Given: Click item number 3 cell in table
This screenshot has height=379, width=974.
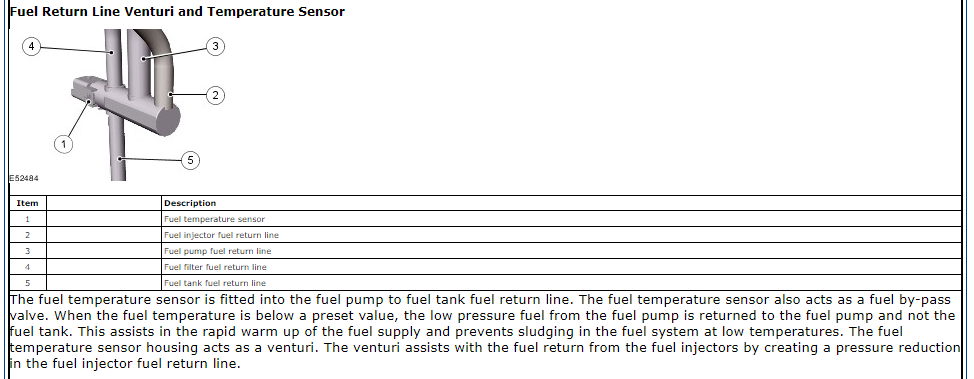Looking at the screenshot, I should pos(27,251).
